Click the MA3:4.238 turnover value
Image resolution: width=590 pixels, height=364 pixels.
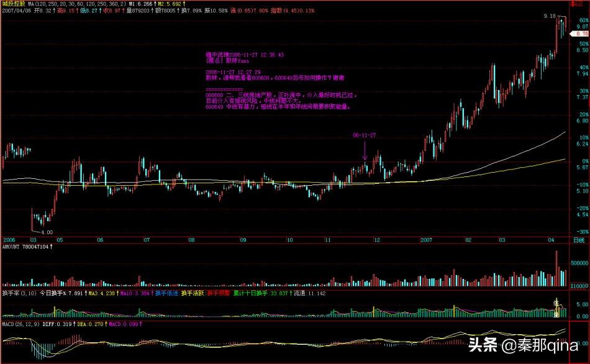[103, 293]
